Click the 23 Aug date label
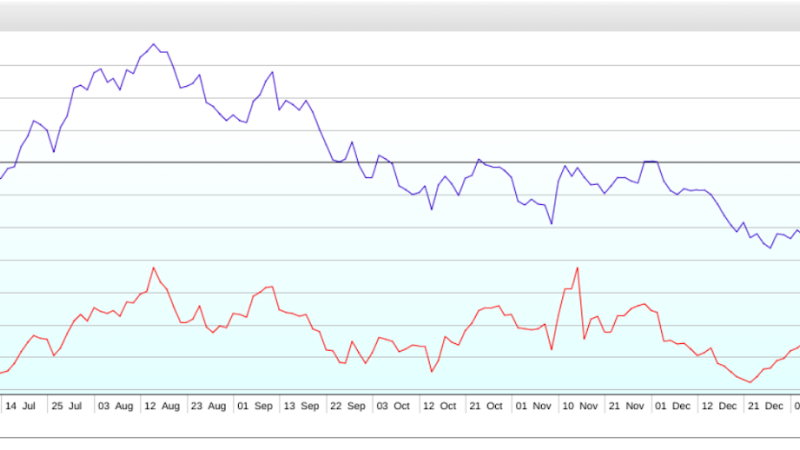800x450 pixels. (209, 407)
